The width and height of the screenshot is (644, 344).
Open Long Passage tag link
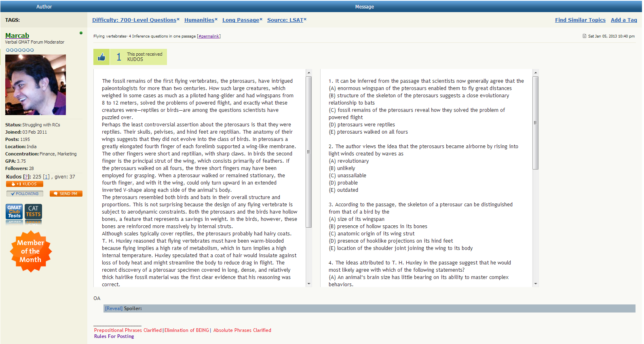241,20
